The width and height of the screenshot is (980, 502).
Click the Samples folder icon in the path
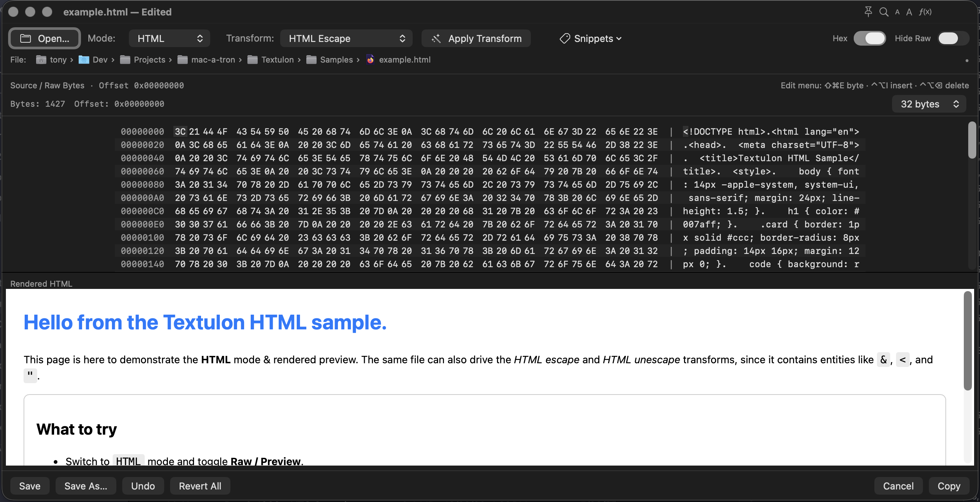pos(311,60)
